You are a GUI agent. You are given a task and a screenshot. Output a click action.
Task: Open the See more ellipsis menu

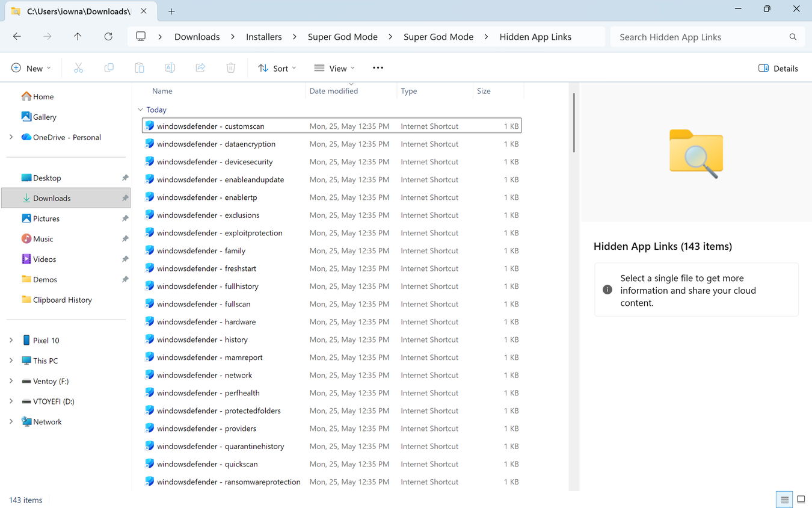(x=378, y=68)
